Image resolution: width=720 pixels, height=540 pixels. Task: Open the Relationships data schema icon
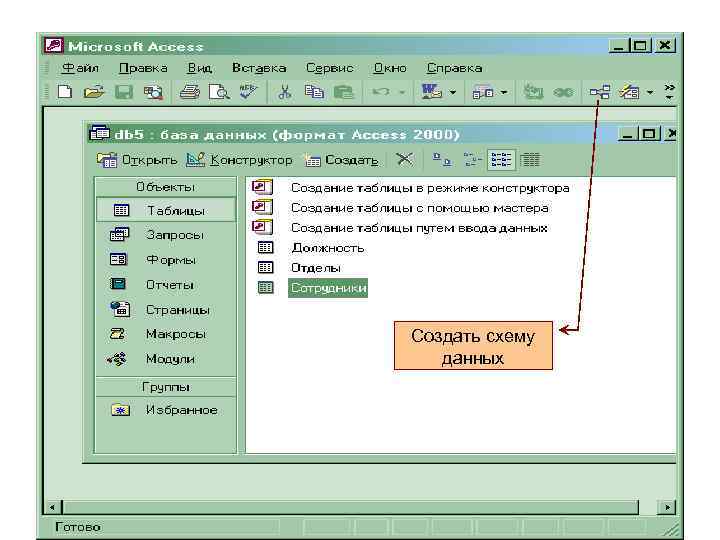coord(600,92)
